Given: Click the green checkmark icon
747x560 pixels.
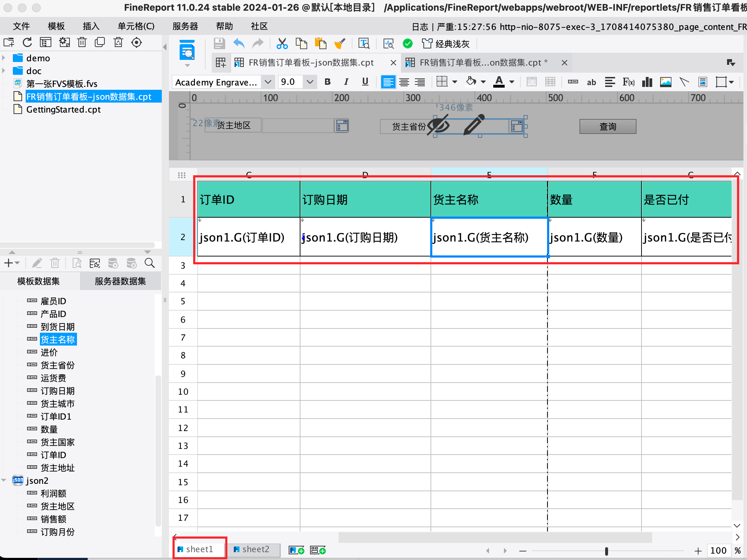Looking at the screenshot, I should tap(407, 43).
